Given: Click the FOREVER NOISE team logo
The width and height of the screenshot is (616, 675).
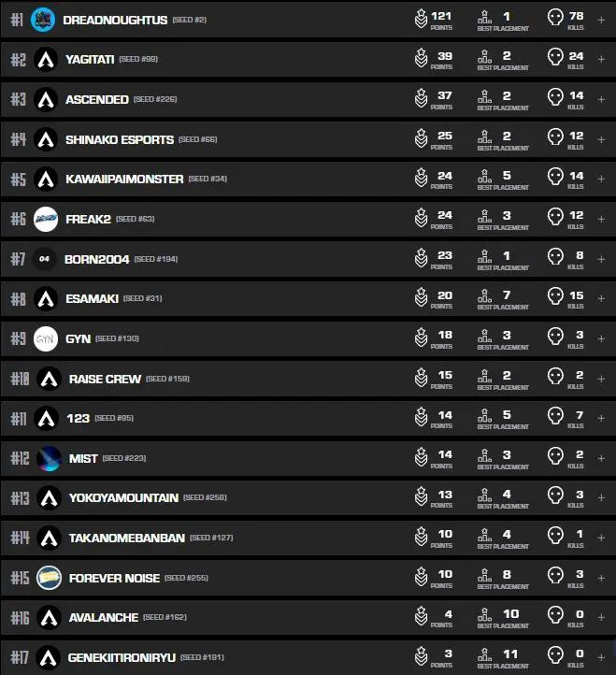Looking at the screenshot, I should pos(50,578).
